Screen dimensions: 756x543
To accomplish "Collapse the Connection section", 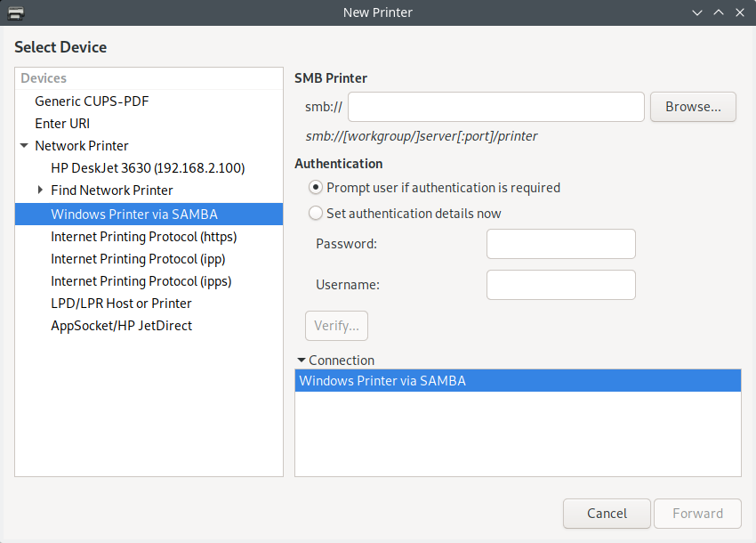I will [x=302, y=360].
